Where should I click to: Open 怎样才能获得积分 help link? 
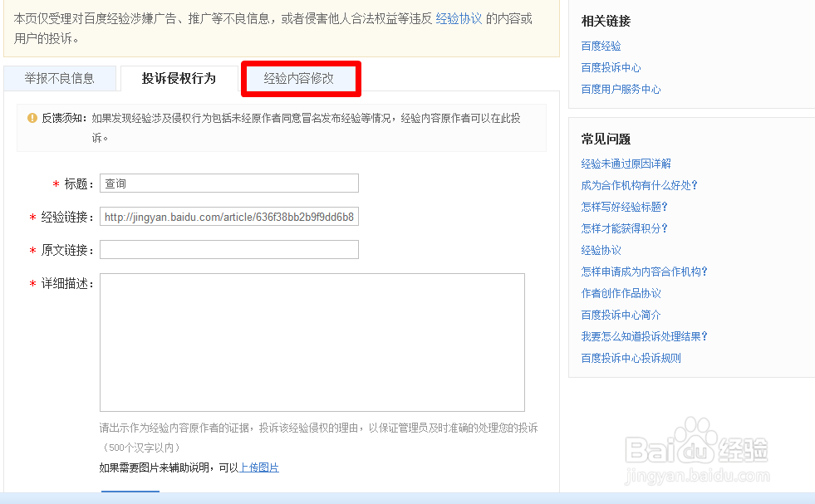pos(623,228)
